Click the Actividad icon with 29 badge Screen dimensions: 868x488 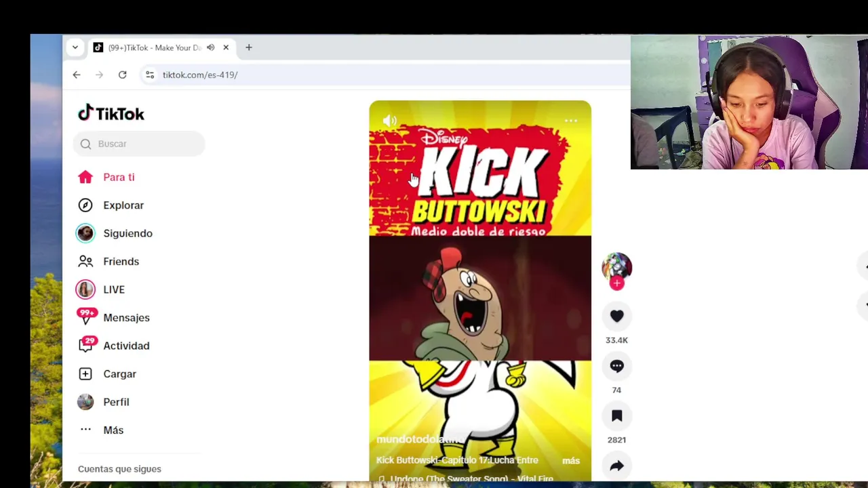(86, 344)
